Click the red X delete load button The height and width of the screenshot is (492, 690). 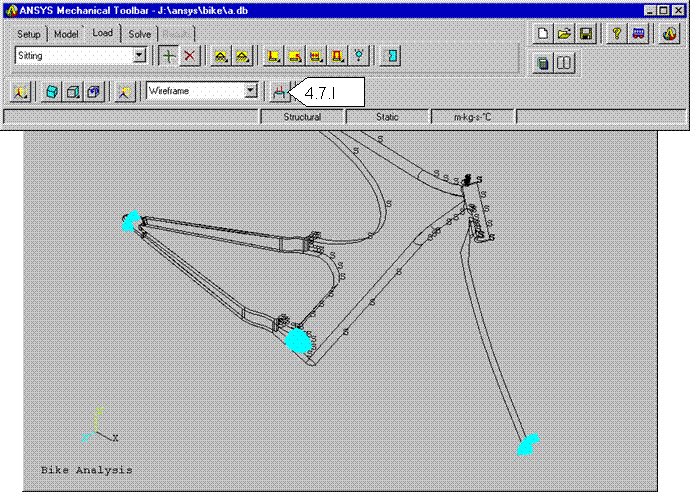(x=189, y=56)
